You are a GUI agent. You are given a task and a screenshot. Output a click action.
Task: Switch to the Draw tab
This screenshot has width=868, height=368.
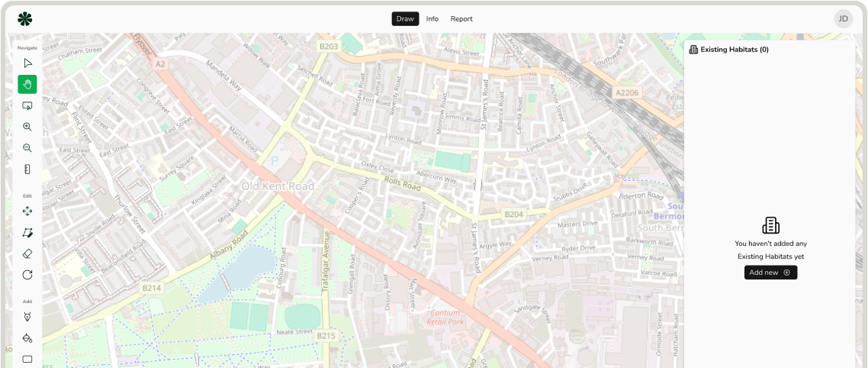405,19
